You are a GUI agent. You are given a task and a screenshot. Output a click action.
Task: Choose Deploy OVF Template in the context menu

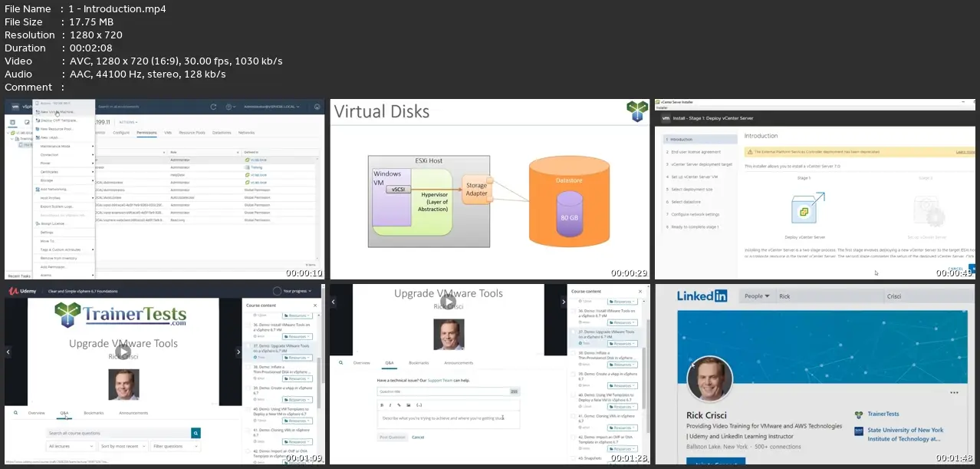click(58, 121)
